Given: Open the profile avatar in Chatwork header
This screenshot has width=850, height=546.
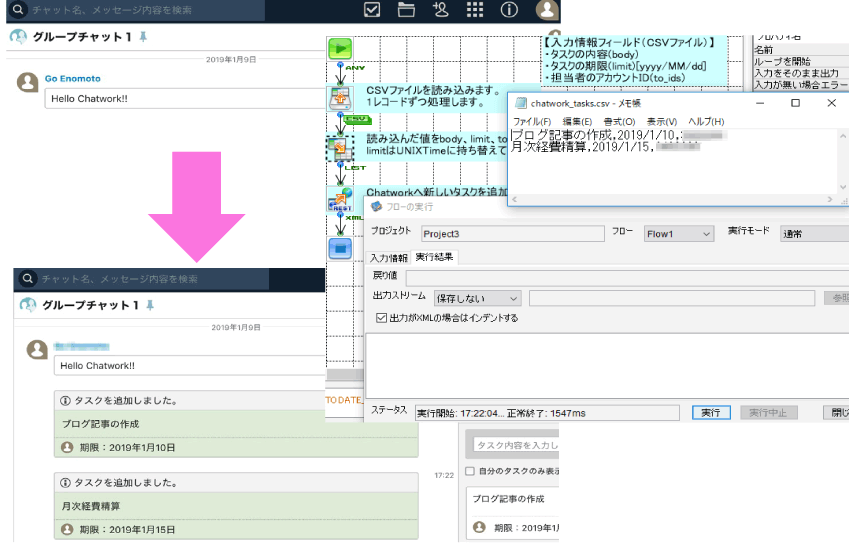Looking at the screenshot, I should [x=547, y=9].
